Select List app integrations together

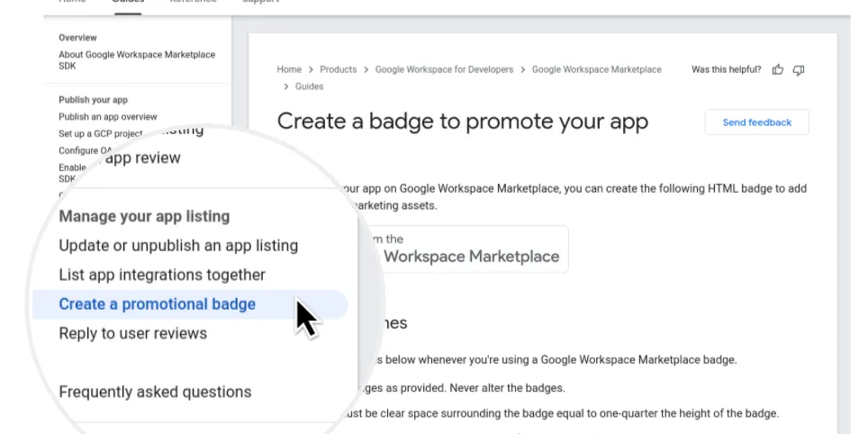pyautogui.click(x=162, y=275)
